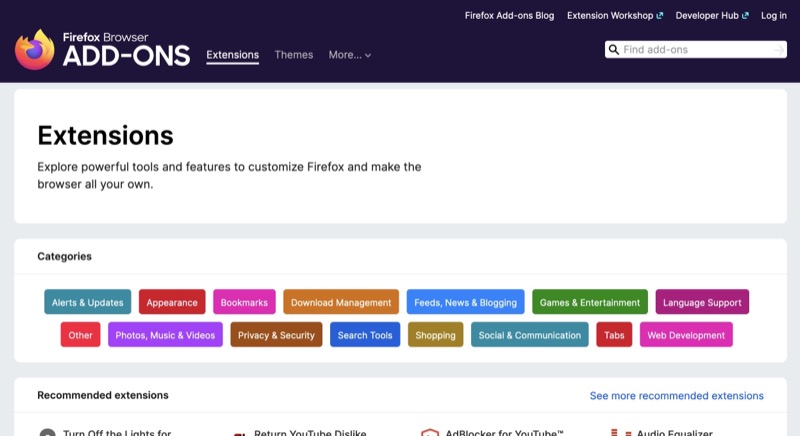
Task: Browse Social & Communication category
Action: (x=530, y=335)
